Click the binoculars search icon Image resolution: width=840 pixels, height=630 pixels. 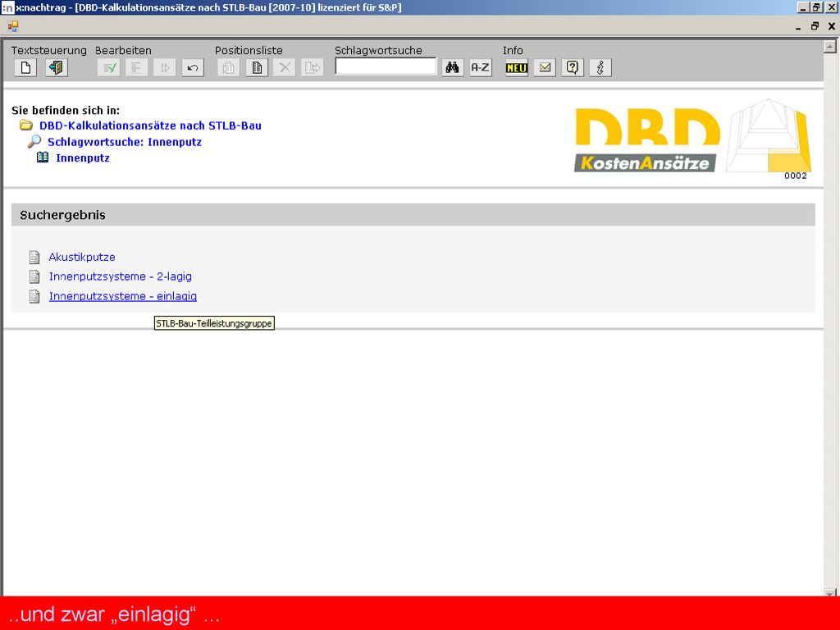coord(453,67)
